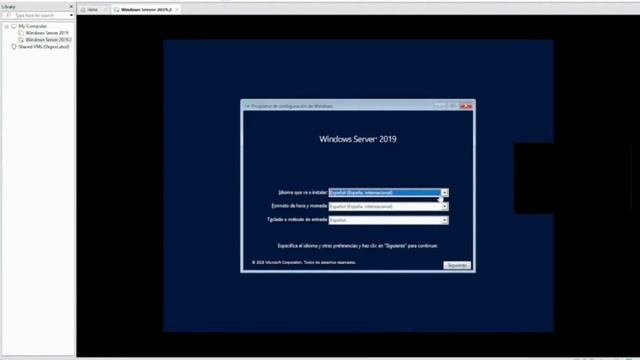The height and width of the screenshot is (360, 640).
Task: Click the Siguiente button
Action: tap(457, 265)
